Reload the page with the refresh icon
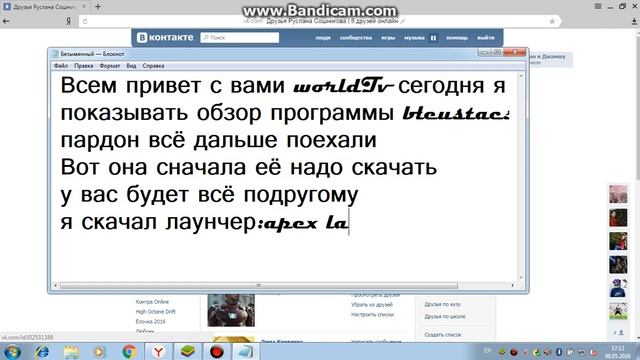This screenshot has width=640, height=360. pyautogui.click(x=85, y=21)
